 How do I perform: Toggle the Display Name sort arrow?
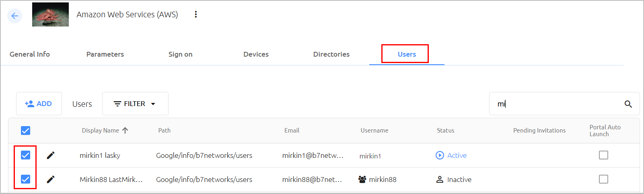(125, 130)
